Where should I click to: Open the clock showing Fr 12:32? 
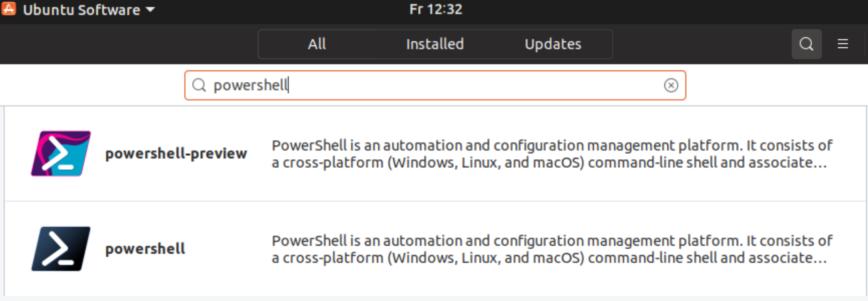pyautogui.click(x=436, y=9)
